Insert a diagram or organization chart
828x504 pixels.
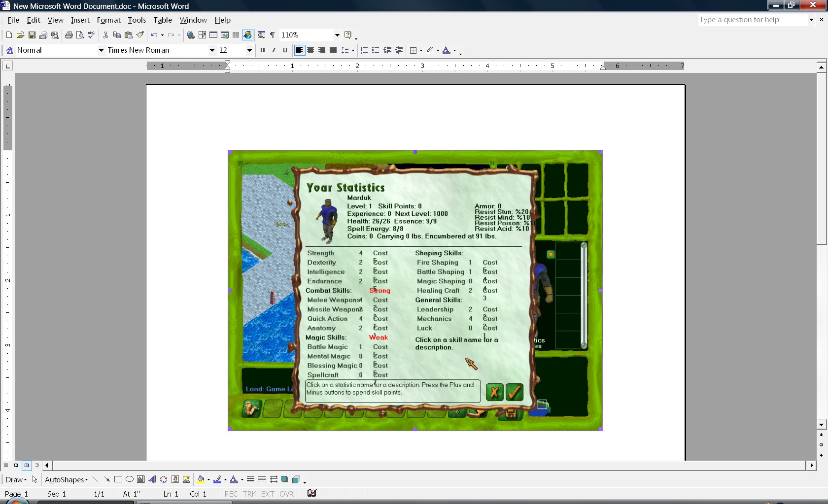click(x=164, y=479)
